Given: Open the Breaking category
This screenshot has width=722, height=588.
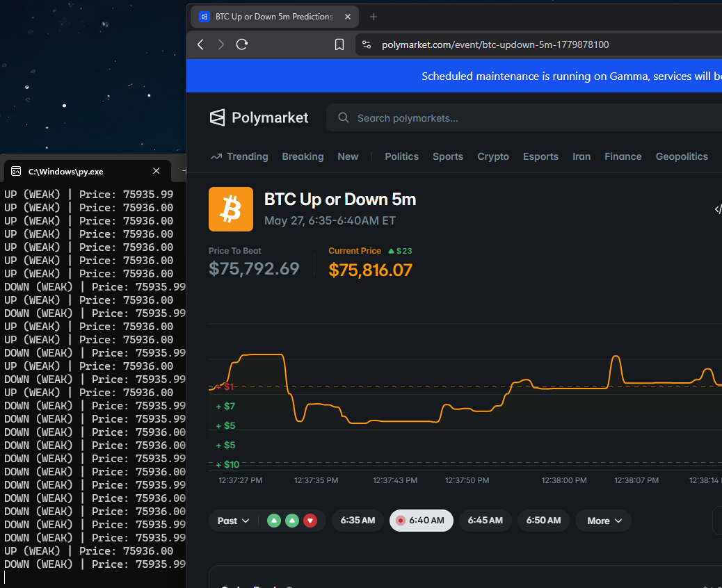Looking at the screenshot, I should coord(303,156).
